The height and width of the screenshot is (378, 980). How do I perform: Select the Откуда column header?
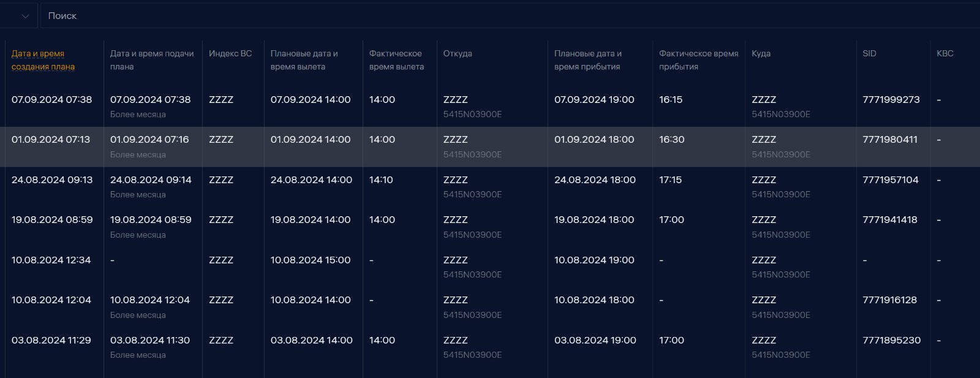click(458, 53)
